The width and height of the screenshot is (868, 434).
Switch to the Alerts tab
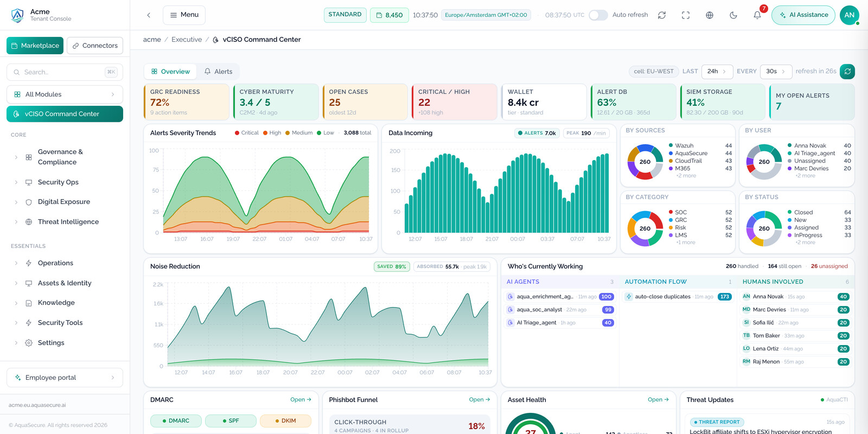coord(218,72)
